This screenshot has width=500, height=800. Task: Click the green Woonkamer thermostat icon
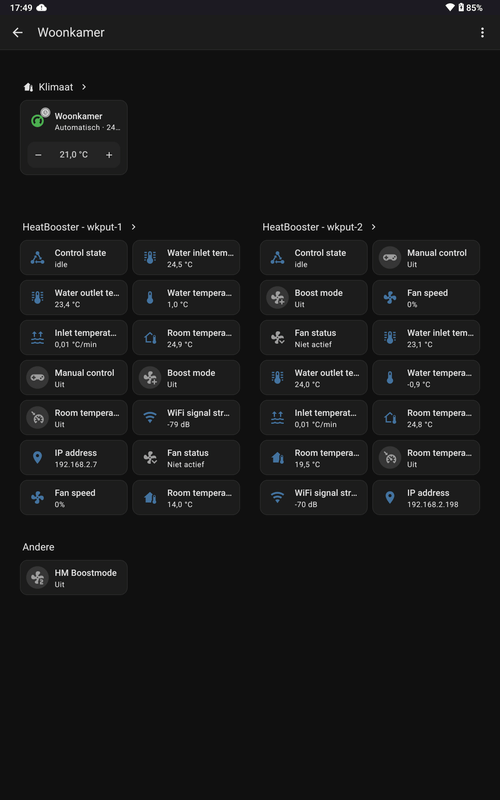coord(37,121)
